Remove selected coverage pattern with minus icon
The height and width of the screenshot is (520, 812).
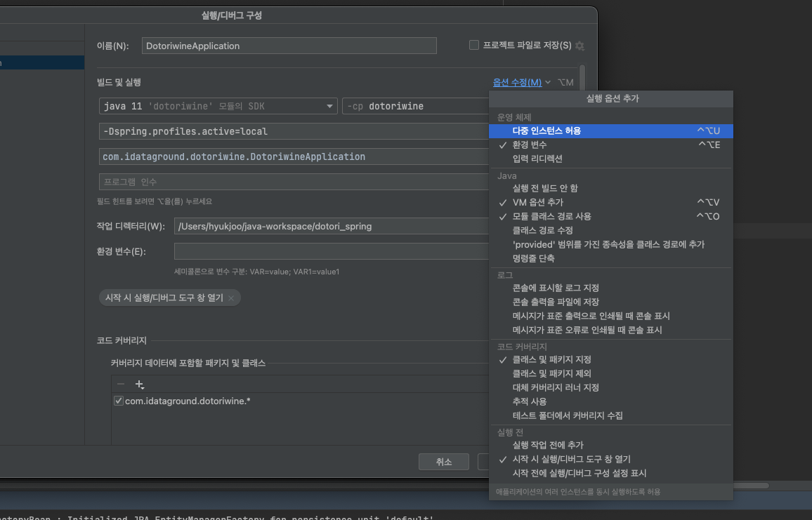click(x=120, y=384)
